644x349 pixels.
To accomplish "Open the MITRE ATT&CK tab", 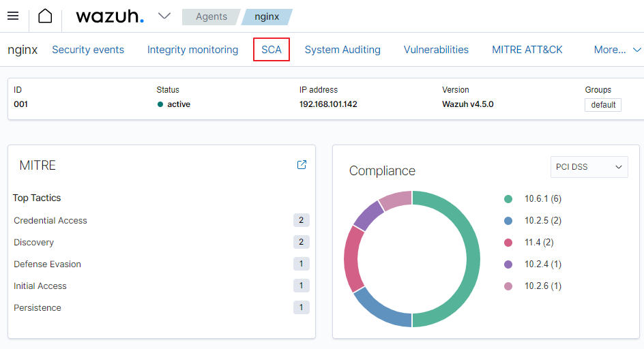I will (527, 50).
